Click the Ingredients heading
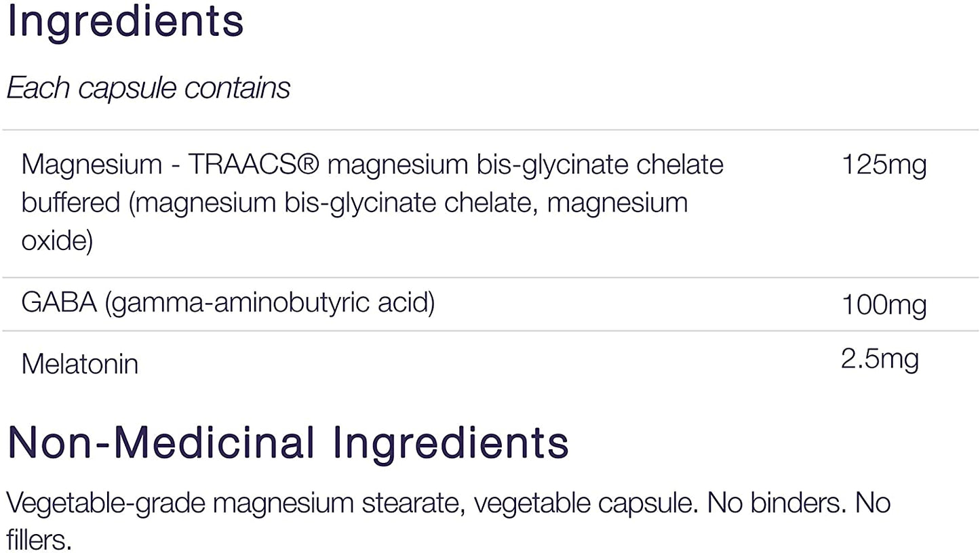Screen dimensions: 980x553 pyautogui.click(x=125, y=20)
